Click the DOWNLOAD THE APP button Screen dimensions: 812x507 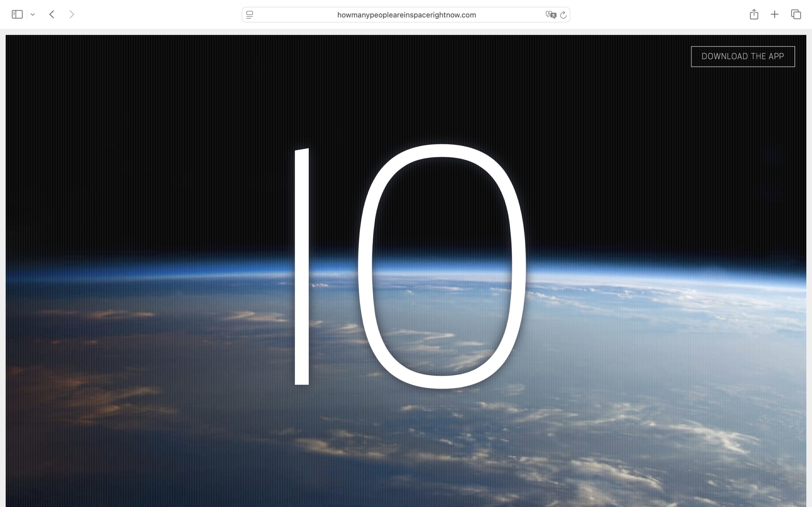(x=743, y=56)
